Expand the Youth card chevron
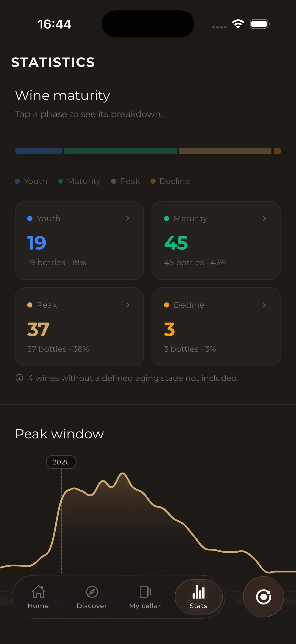Screen dimensions: 296x644 pos(127,219)
